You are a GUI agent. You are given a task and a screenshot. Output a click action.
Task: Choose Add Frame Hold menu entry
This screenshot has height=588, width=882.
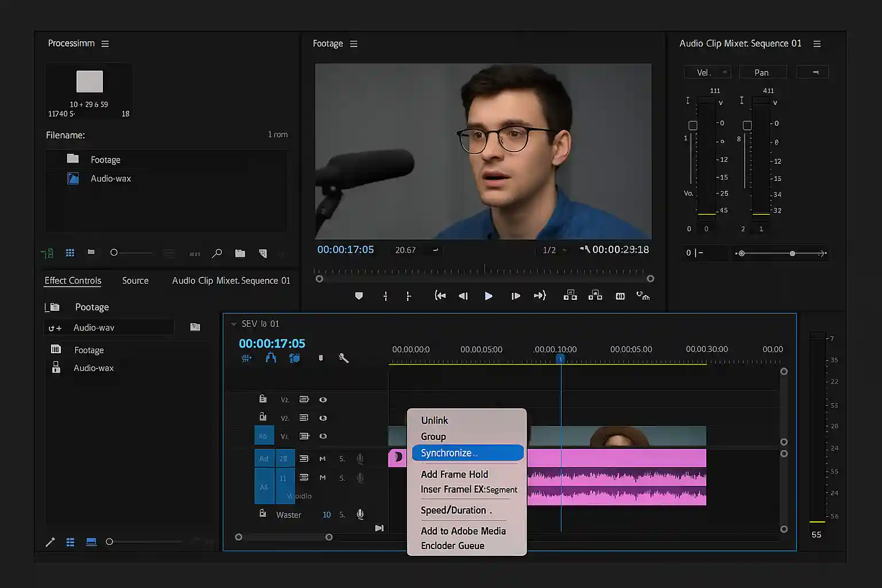(x=454, y=474)
